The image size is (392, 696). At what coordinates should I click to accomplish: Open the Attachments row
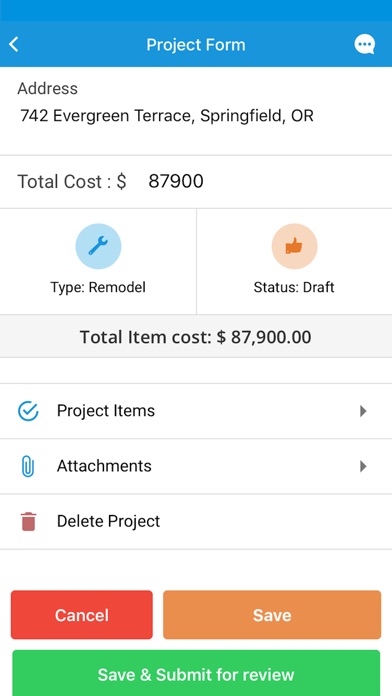[196, 466]
